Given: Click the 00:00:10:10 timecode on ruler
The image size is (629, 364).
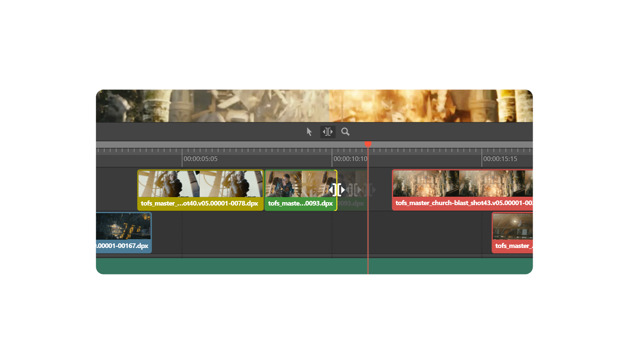Looking at the screenshot, I should pos(350,159).
